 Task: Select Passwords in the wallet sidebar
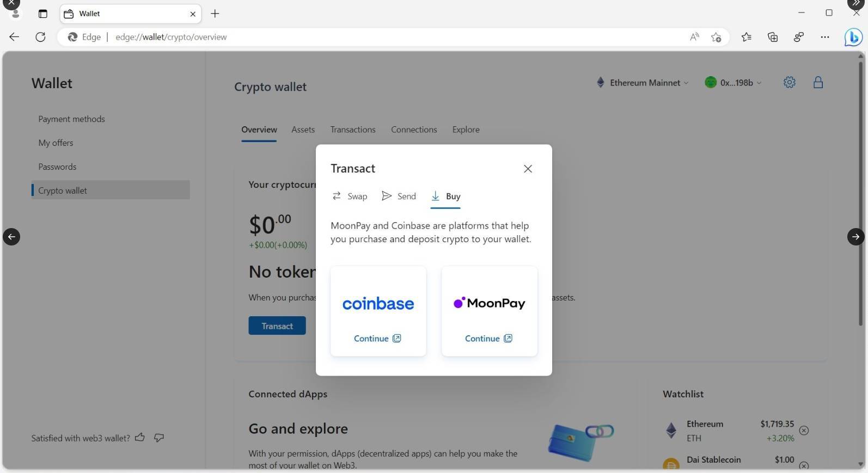tap(57, 167)
